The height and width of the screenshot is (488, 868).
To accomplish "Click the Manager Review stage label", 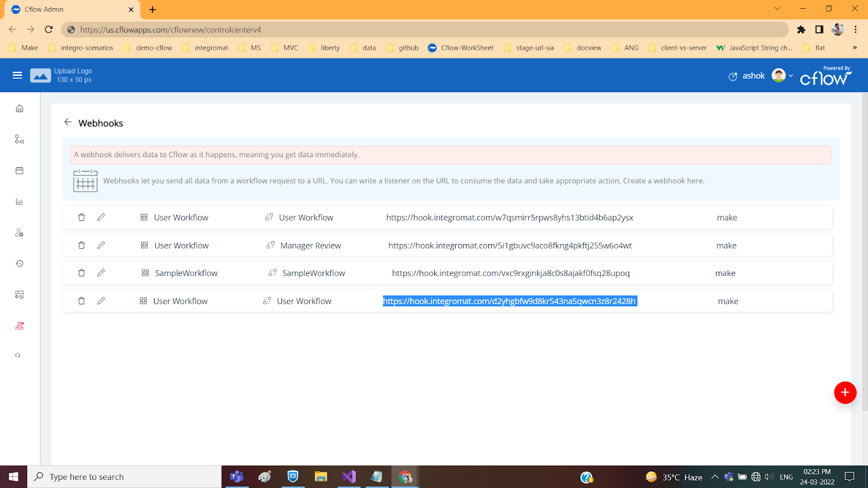I will (x=311, y=246).
